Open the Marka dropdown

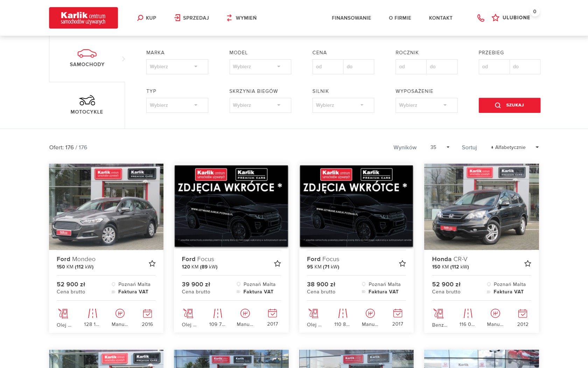(177, 67)
